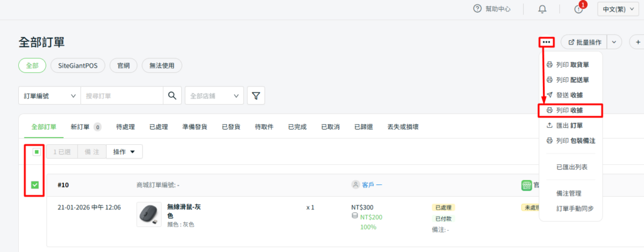
Task: Click the 批量操作 button
Action: [584, 42]
